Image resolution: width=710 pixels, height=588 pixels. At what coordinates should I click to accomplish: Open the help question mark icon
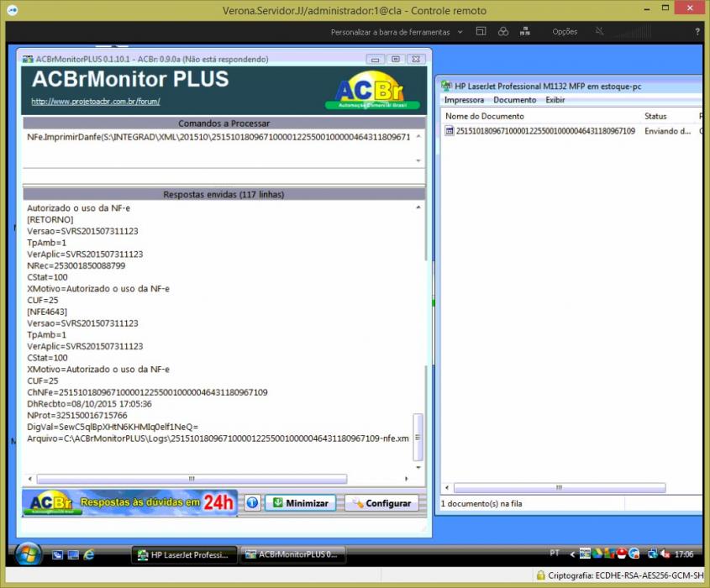tap(697, 31)
